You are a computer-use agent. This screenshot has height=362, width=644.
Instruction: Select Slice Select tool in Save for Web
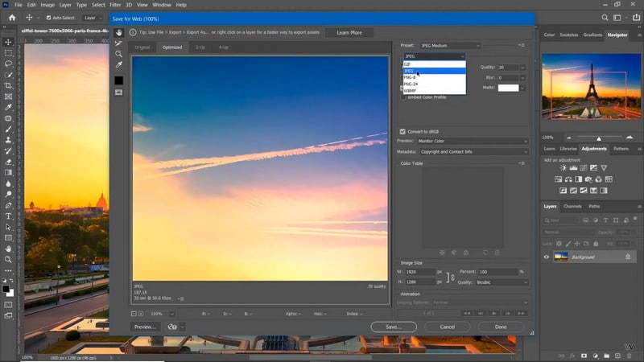click(118, 43)
